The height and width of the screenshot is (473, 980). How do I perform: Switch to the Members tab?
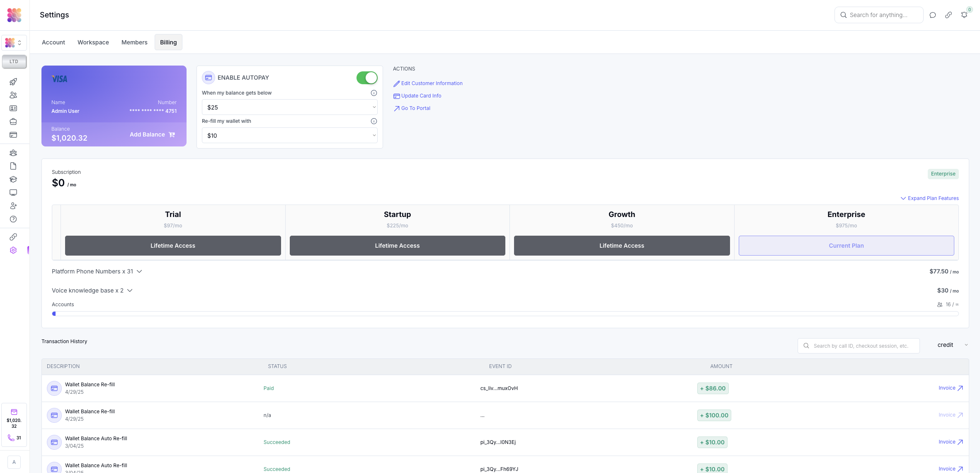(x=134, y=42)
